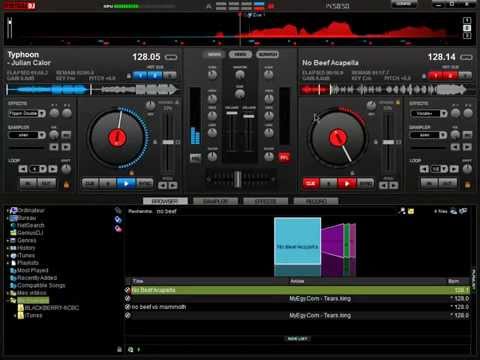
Task: Switch to the MIXER panel tab
Action: tap(214, 54)
